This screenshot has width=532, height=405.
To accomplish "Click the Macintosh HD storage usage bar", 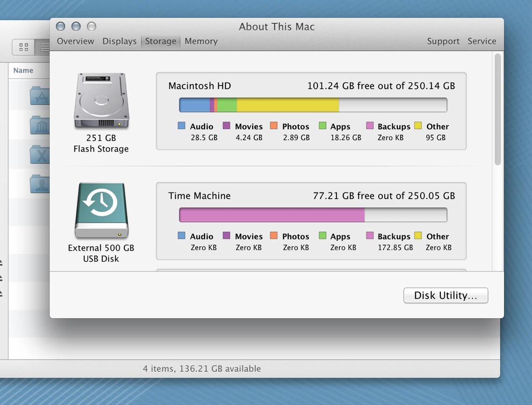I will (313, 105).
